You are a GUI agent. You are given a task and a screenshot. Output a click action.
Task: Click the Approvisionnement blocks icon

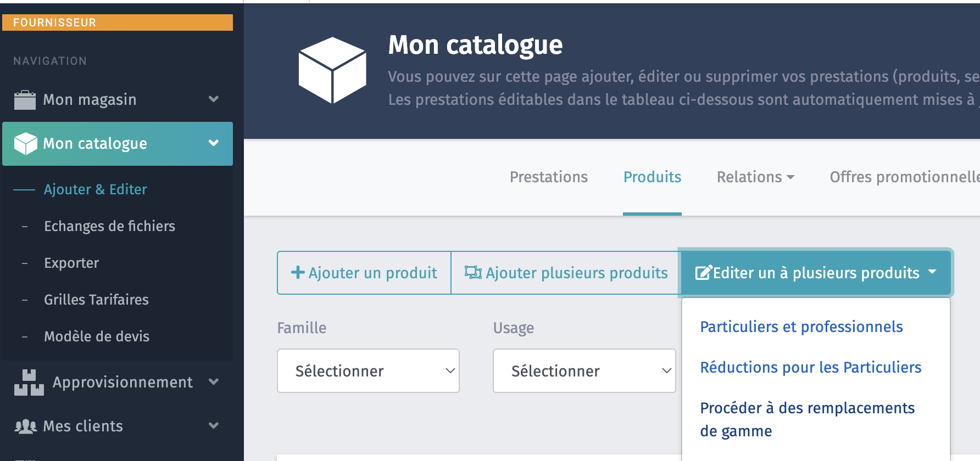click(x=29, y=383)
